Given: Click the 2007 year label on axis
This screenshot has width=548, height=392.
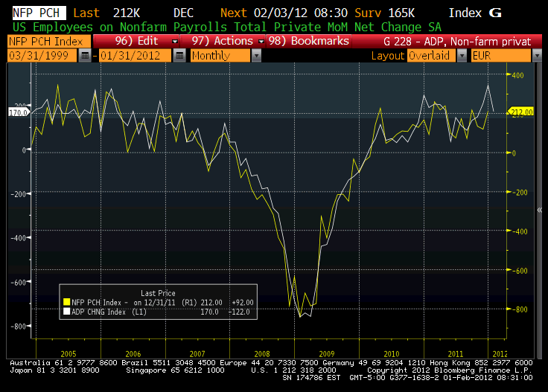Looking at the screenshot, I should [x=197, y=354].
